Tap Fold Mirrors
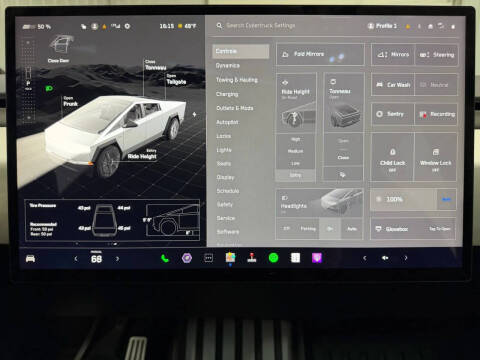The height and width of the screenshot is (360, 480). point(320,54)
